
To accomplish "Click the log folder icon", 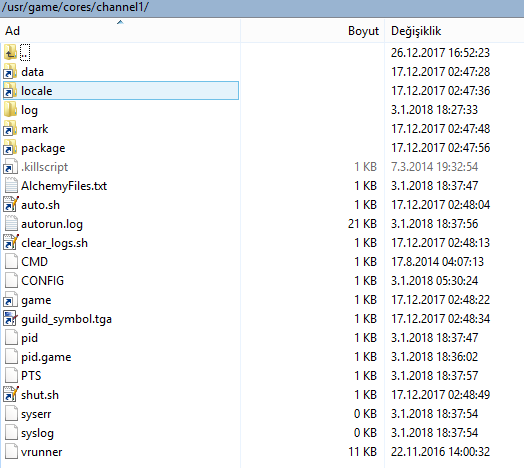I will 10,110.
